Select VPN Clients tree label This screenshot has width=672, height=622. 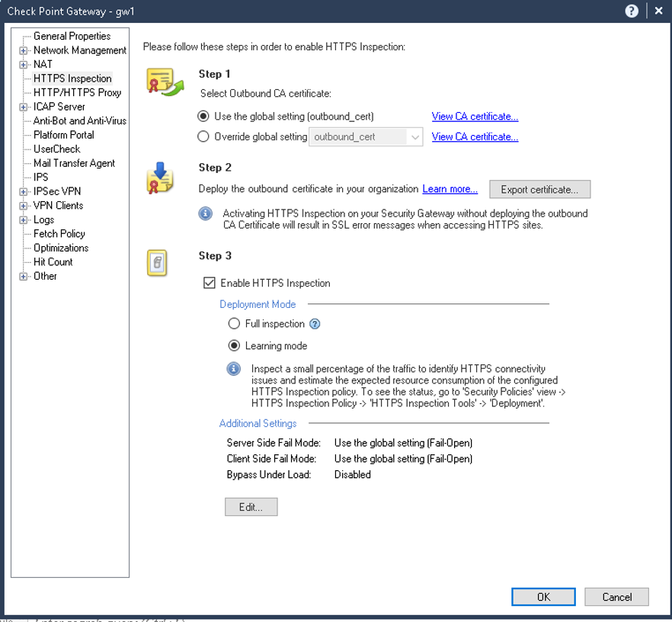pos(58,205)
